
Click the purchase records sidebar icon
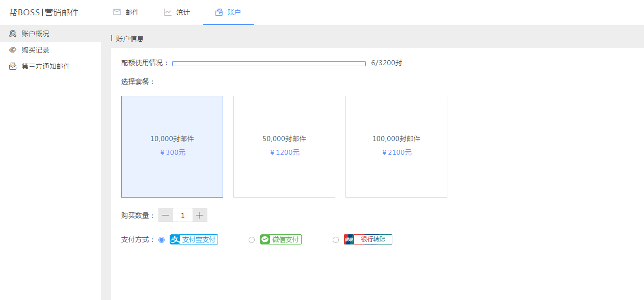pyautogui.click(x=13, y=50)
